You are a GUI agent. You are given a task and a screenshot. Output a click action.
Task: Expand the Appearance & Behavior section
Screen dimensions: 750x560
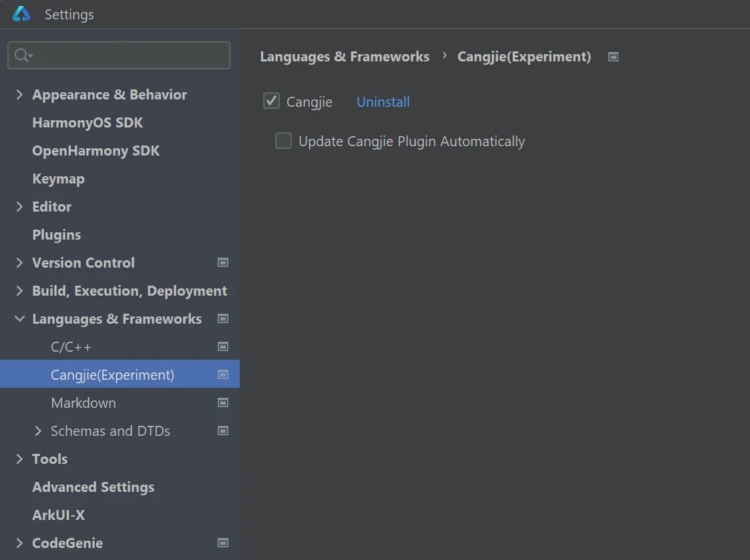[x=19, y=95]
